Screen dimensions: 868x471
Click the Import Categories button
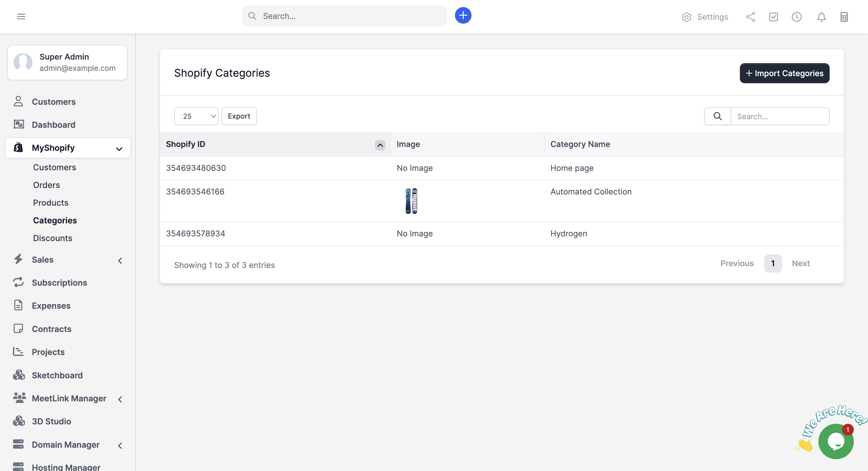[x=784, y=73]
